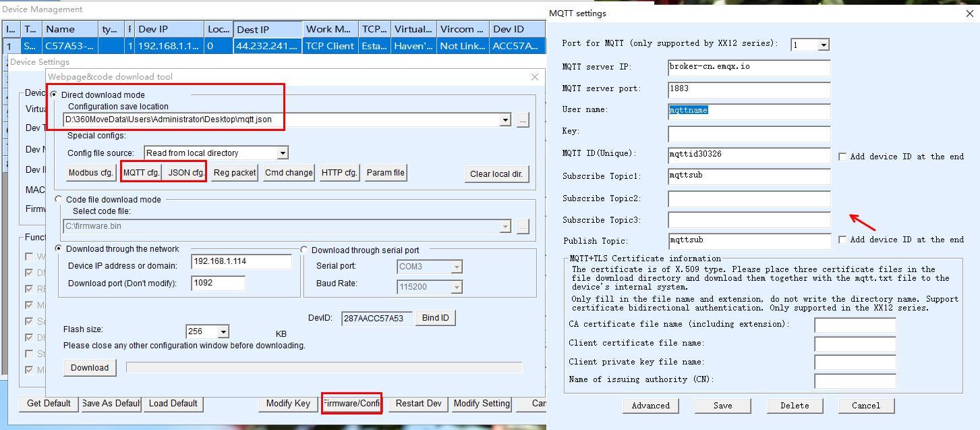Click the Param file button
This screenshot has width=980, height=430.
click(386, 173)
